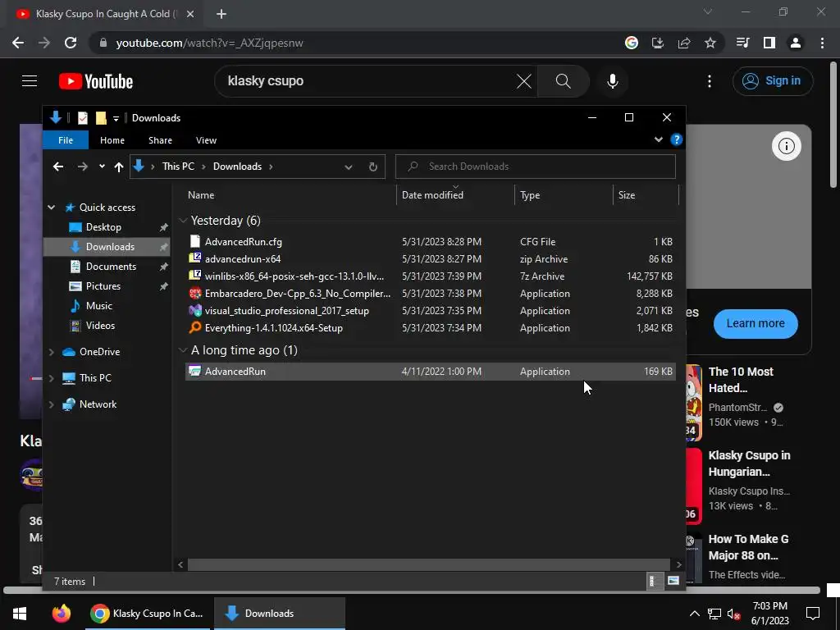Bookmark this page with the star icon
The image size is (840, 630).
pyautogui.click(x=710, y=43)
